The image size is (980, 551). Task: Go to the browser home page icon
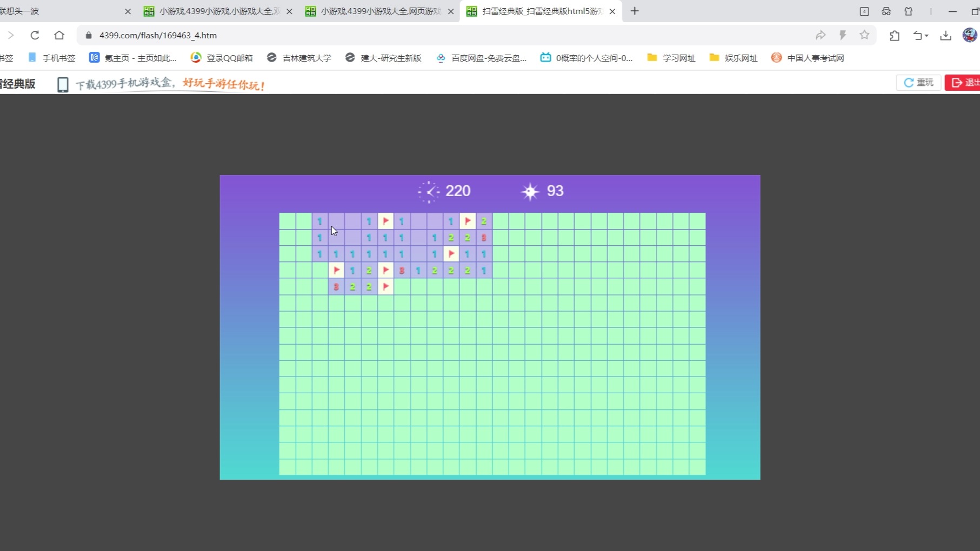pyautogui.click(x=59, y=35)
